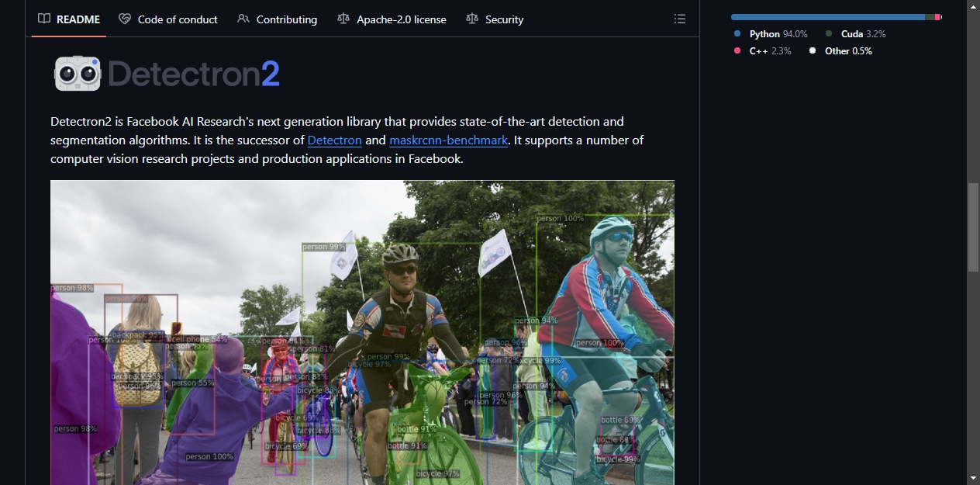
Task: Open the README outline list button
Action: pos(679,19)
